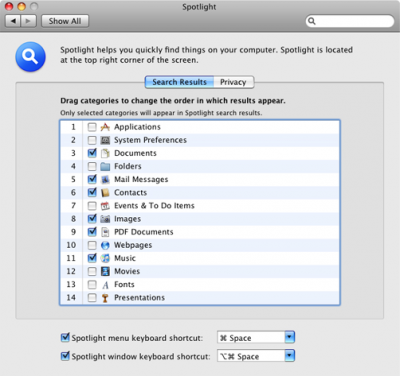Select the Mail Messages row label

pos(141,179)
